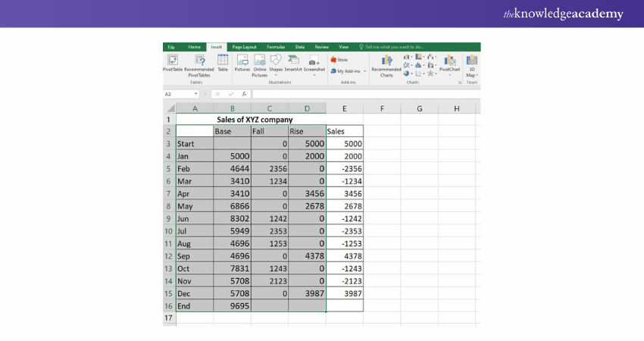This screenshot has width=644, height=341.
Task: Select column F header
Action: point(382,108)
